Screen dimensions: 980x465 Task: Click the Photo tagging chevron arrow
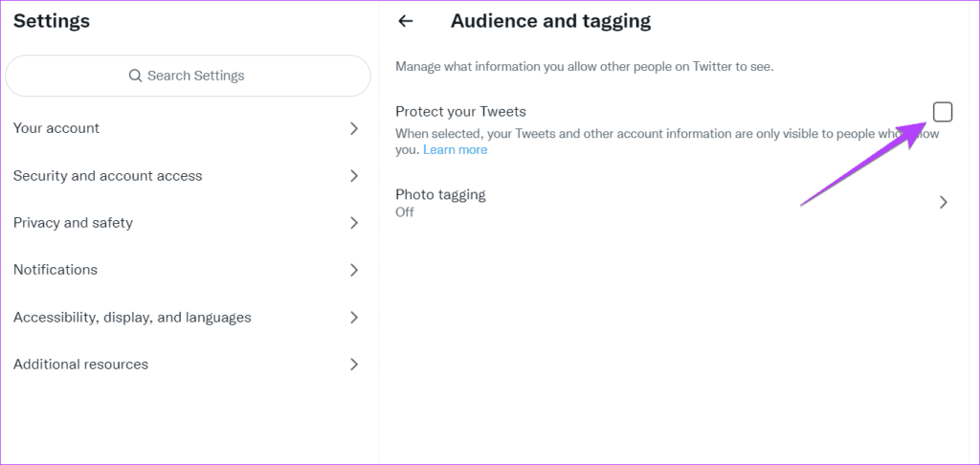(943, 202)
